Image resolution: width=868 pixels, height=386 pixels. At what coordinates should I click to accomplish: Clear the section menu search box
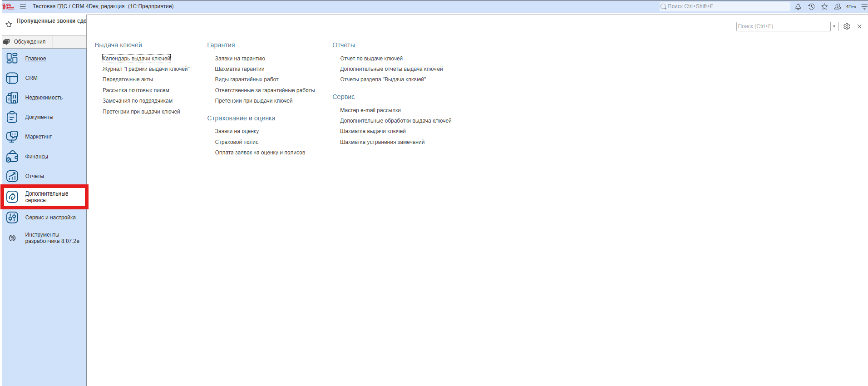pyautogui.click(x=834, y=26)
